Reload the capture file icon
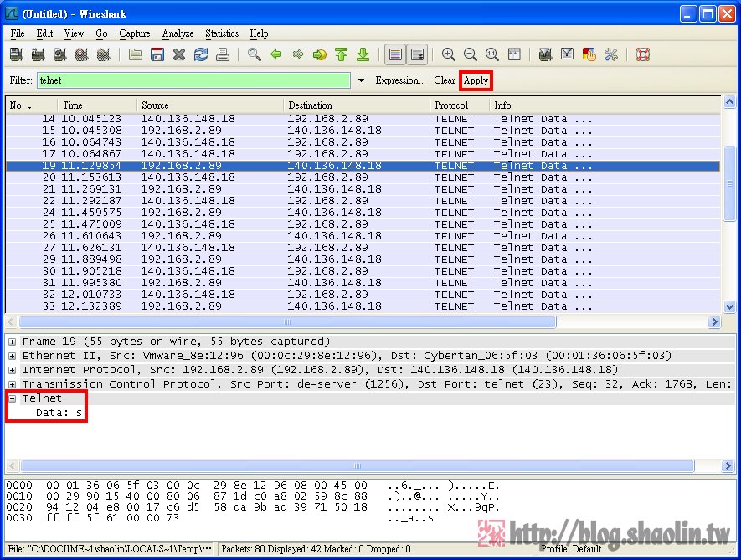 pyautogui.click(x=201, y=54)
